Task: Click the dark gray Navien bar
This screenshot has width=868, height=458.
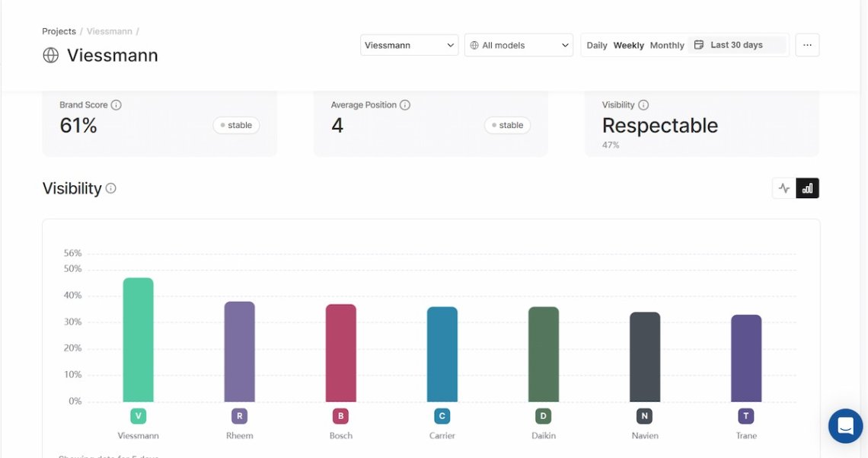Action: pos(645,357)
